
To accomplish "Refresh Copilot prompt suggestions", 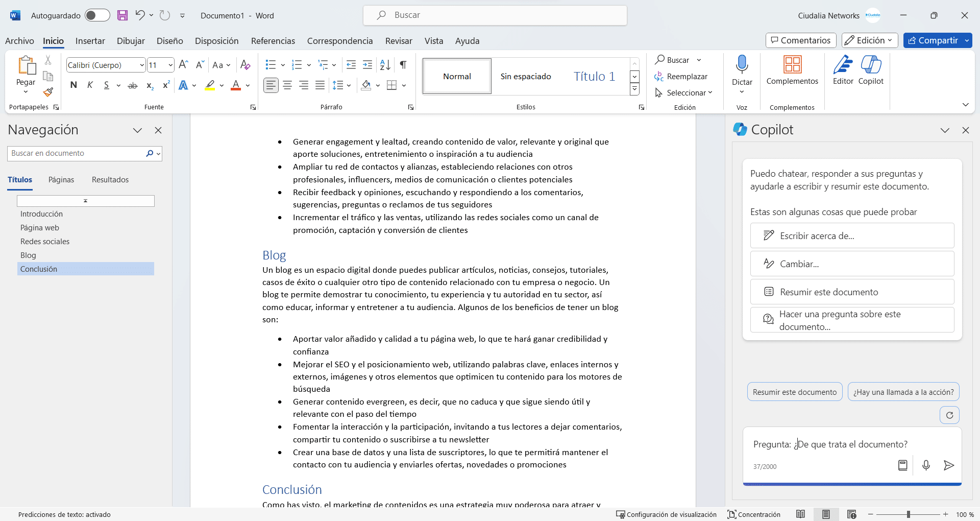I will (x=949, y=415).
